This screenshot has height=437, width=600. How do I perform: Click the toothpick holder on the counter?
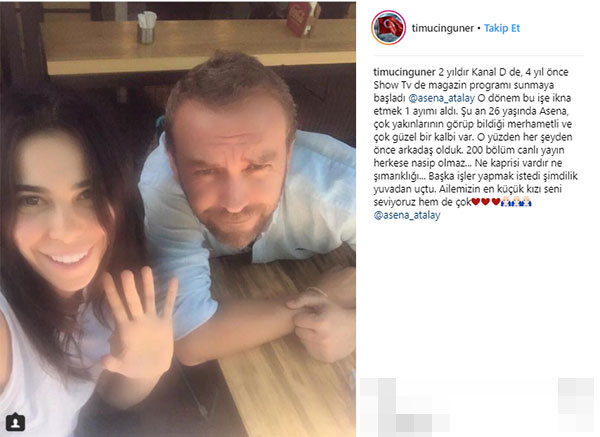(x=146, y=27)
